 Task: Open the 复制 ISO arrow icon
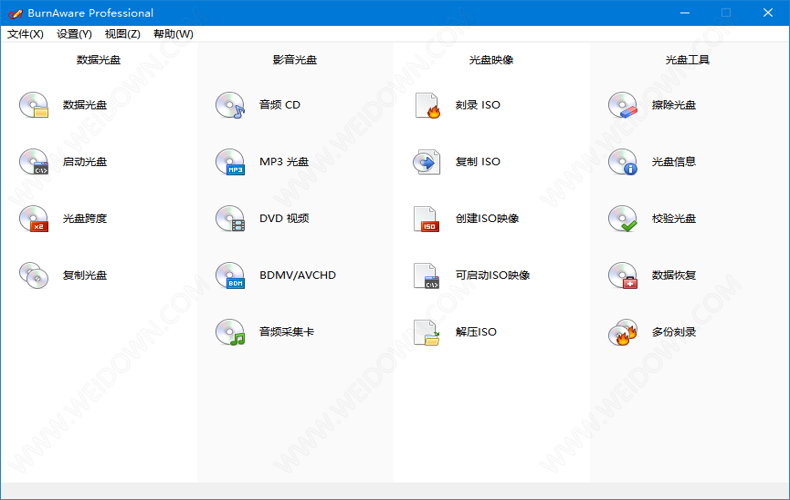(x=427, y=162)
